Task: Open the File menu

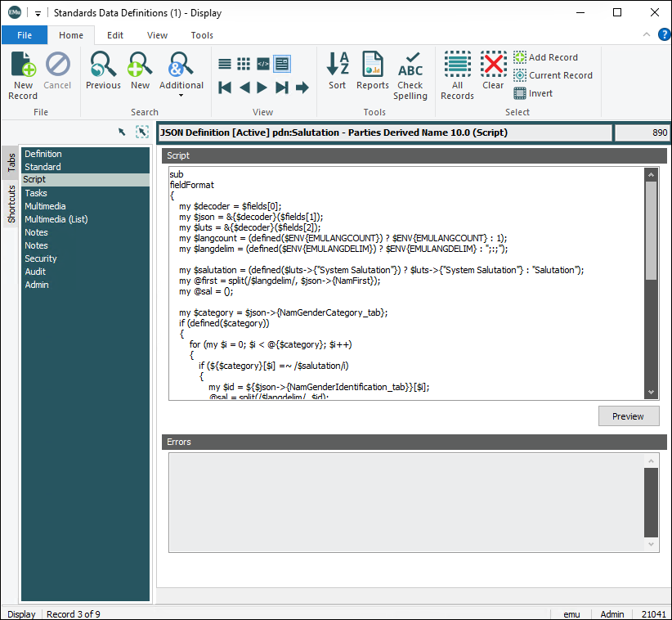Action: 25,35
